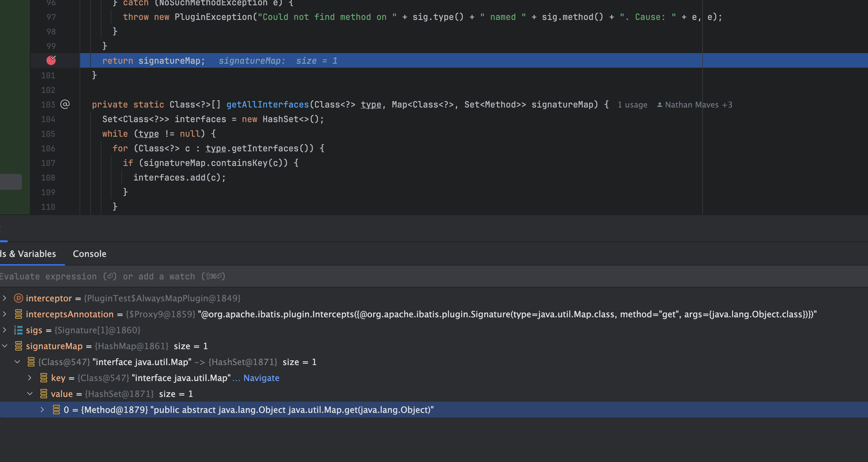This screenshot has width=868, height=462.
Task: Click the Nathan Maves +3 author hint
Action: tap(695, 105)
